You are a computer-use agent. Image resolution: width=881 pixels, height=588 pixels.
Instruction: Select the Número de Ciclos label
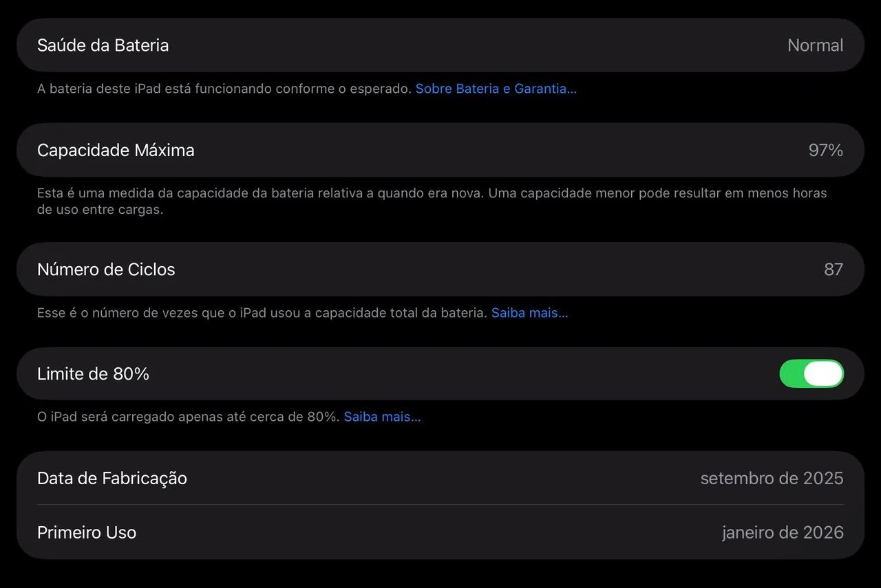(x=106, y=269)
